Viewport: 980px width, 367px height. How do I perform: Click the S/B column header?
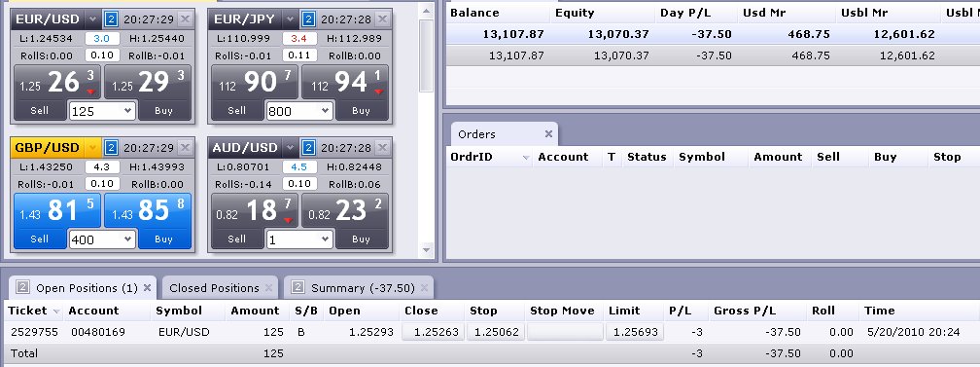(x=306, y=311)
